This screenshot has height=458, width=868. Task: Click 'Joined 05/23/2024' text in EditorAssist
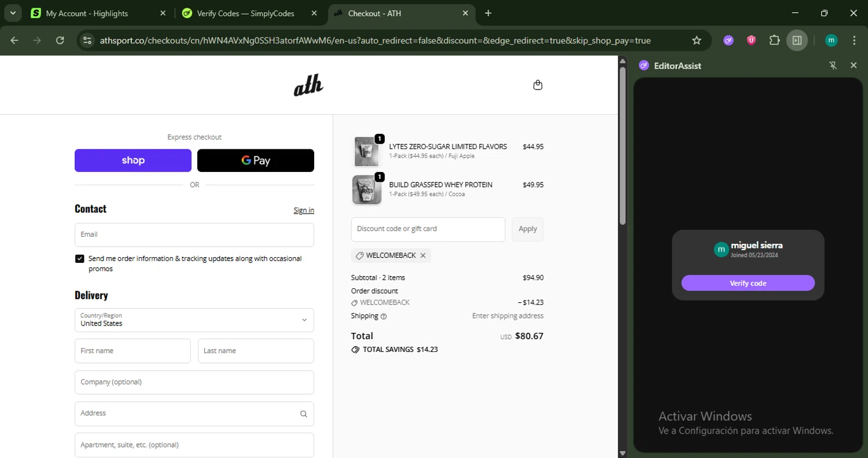pos(755,255)
